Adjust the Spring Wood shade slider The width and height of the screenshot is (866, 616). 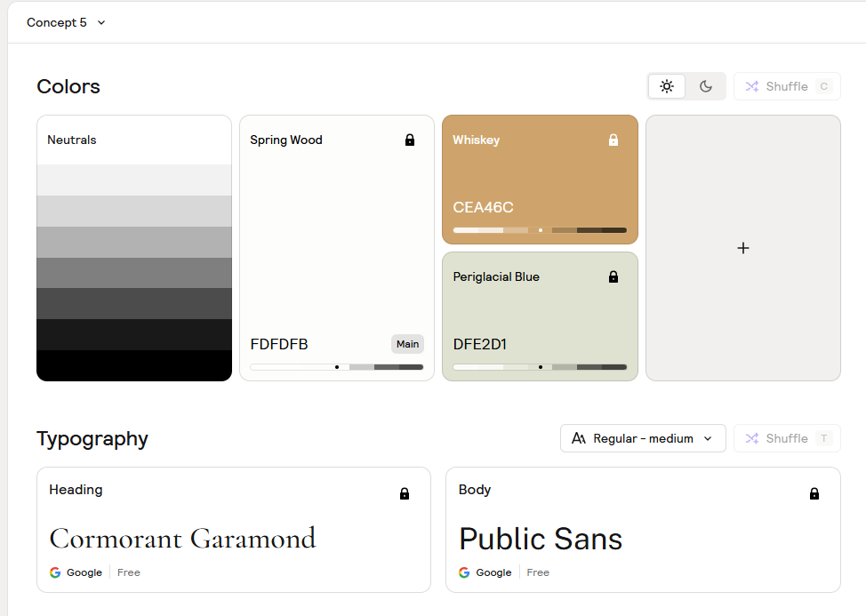point(337,367)
